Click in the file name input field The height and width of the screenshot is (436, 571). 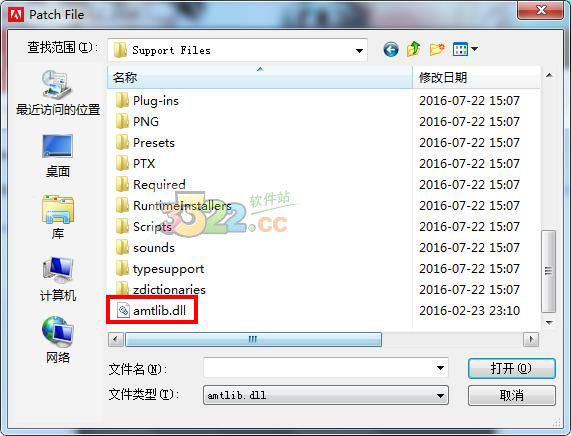click(x=319, y=368)
